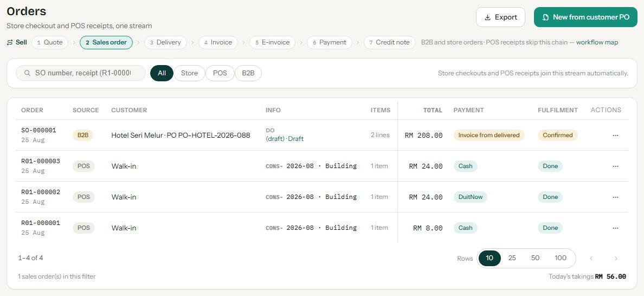Screen dimensions: 644x296
Task: Open the Quote workflow step
Action: pyautogui.click(x=50, y=42)
